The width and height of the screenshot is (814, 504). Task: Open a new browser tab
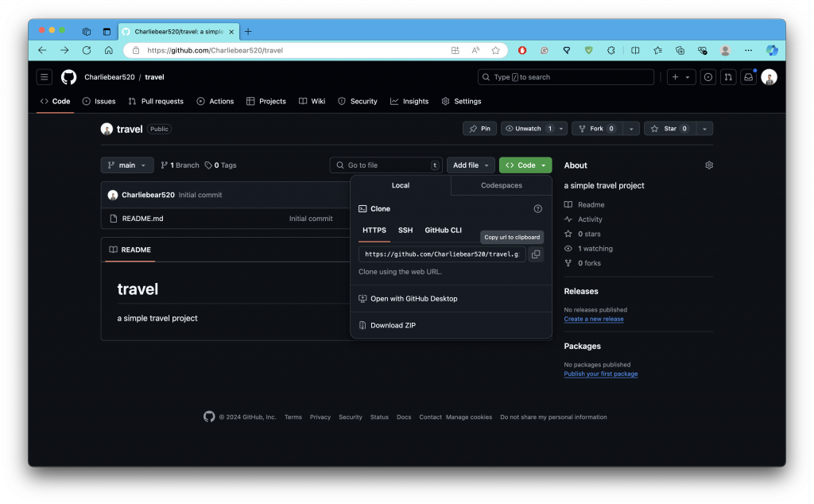248,32
